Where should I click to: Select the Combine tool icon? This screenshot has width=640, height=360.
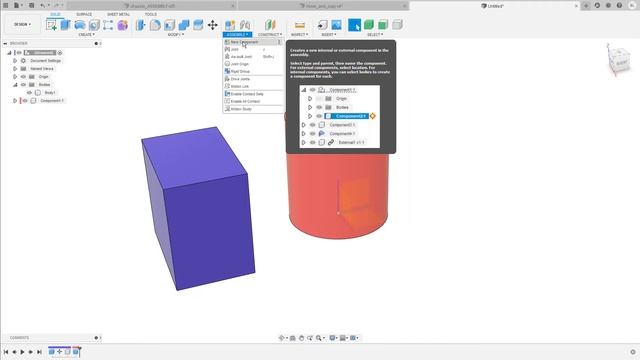[x=184, y=25]
